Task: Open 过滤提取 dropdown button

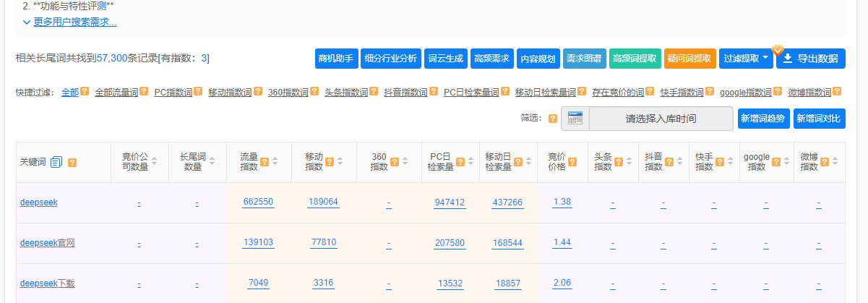Action: click(x=746, y=59)
